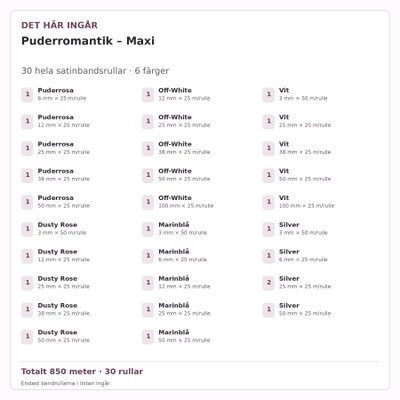Click the Endast bandrullarna i listan ingår note
The image size is (400, 400).
[x=66, y=383]
